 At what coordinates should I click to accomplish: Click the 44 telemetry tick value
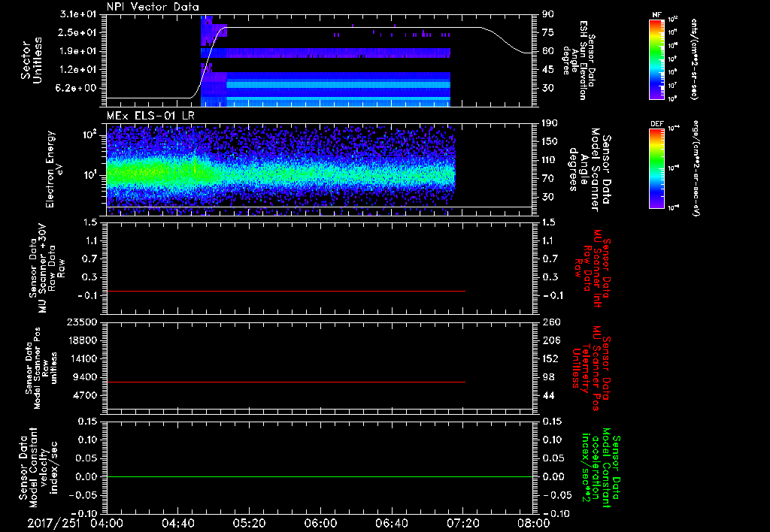pyautogui.click(x=548, y=395)
